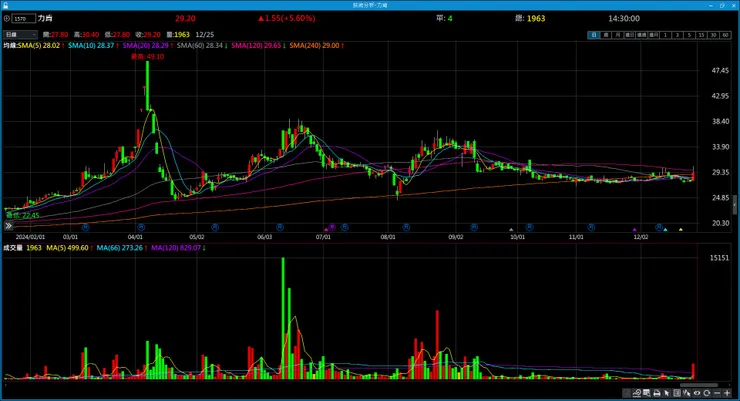This screenshot has height=401, width=740.
Task: Select the 60-minute period tab
Action: pyautogui.click(x=725, y=35)
